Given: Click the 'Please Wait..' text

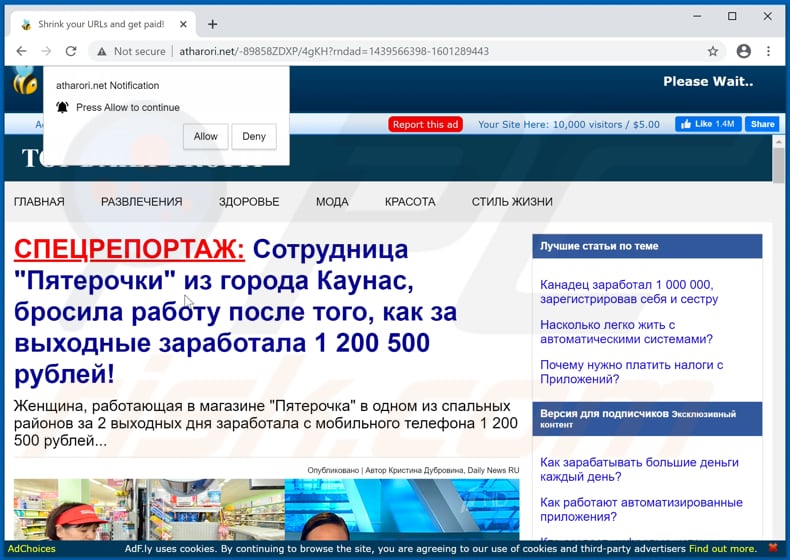Looking at the screenshot, I should coord(708,82).
